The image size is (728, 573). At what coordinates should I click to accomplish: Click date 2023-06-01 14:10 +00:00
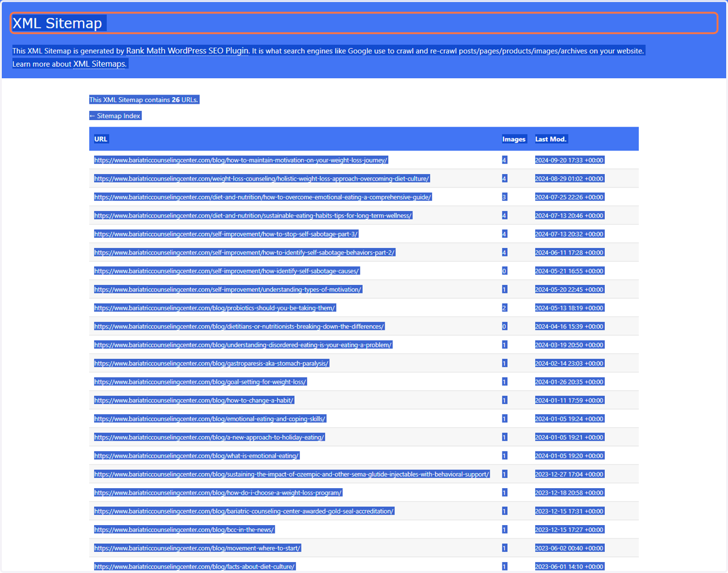pos(569,567)
